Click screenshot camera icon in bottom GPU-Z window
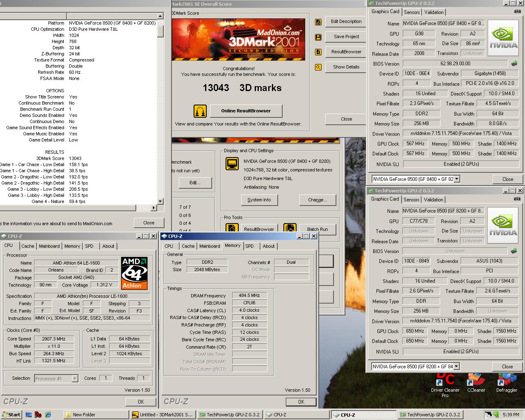Viewport: 525px width, 420px height. pyautogui.click(x=518, y=199)
